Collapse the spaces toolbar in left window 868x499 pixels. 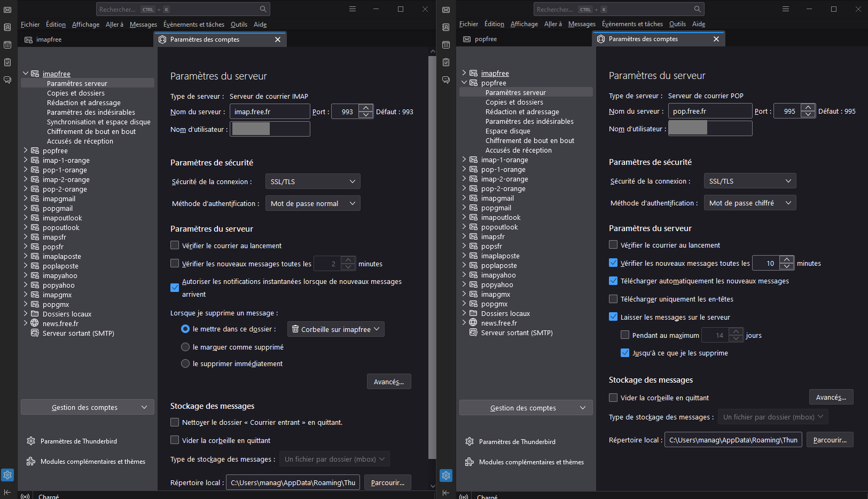point(7,493)
